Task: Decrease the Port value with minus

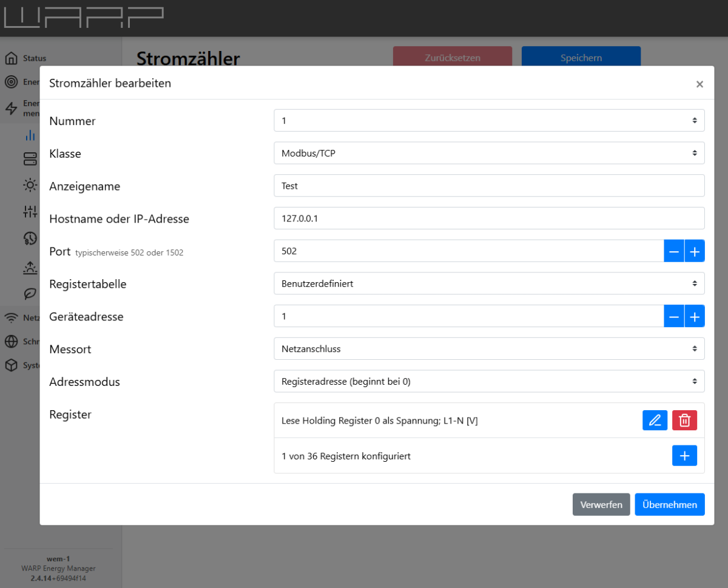Action: (674, 251)
